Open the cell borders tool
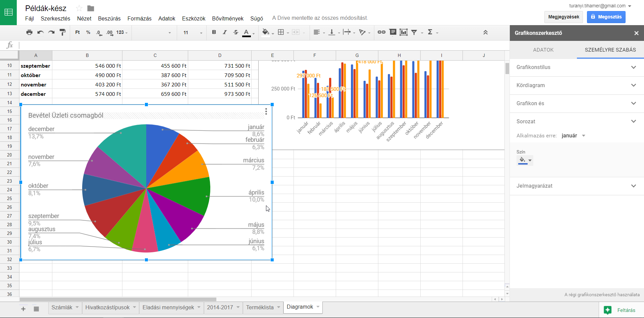Screen dimensions: 644x318 pyautogui.click(x=281, y=33)
